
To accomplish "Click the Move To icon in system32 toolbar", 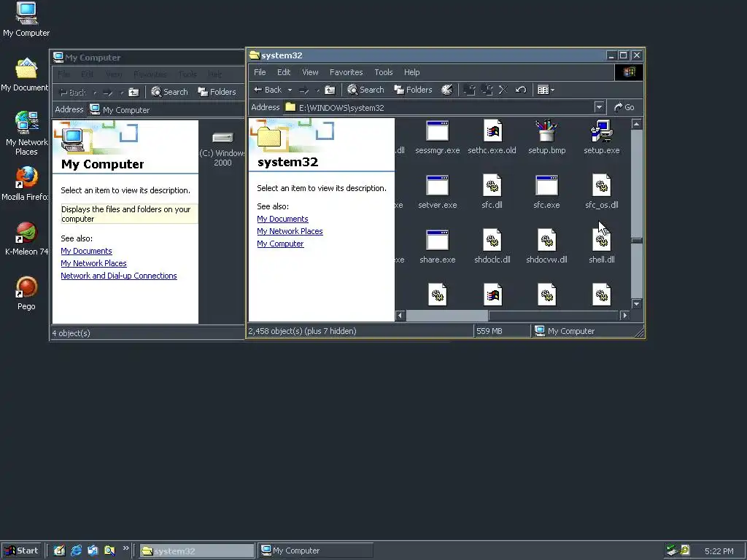I will [469, 90].
